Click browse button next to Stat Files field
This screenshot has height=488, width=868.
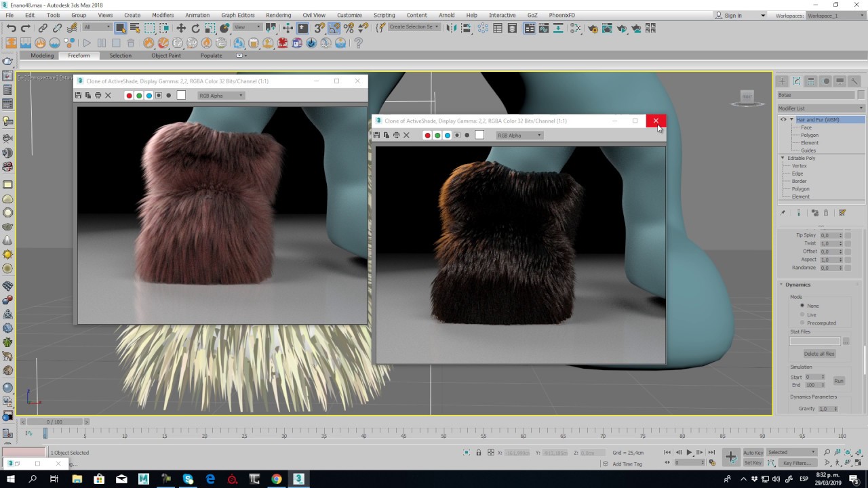[x=846, y=341]
